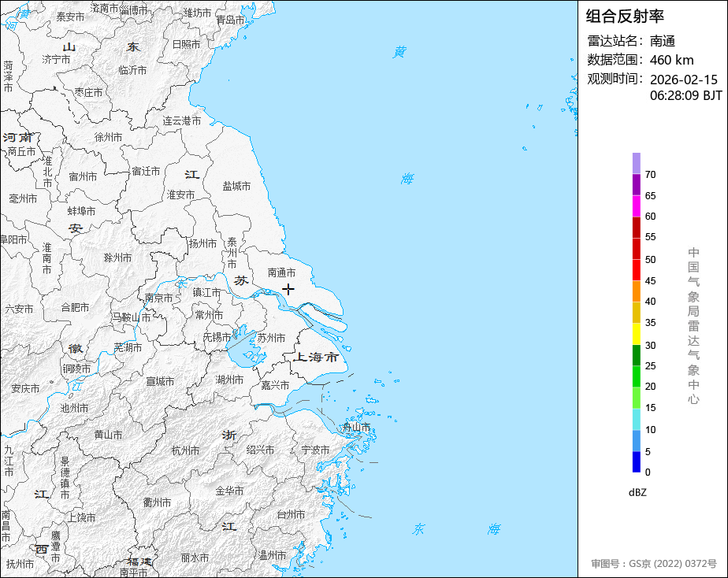The image size is (728, 578).
Task: Select the 无锡市 city label
Action: (x=217, y=337)
